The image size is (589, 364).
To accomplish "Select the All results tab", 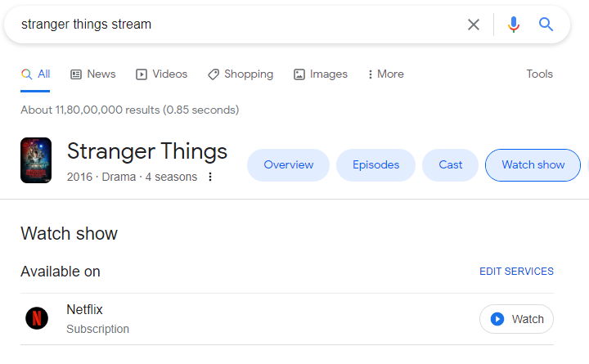I will coord(35,74).
